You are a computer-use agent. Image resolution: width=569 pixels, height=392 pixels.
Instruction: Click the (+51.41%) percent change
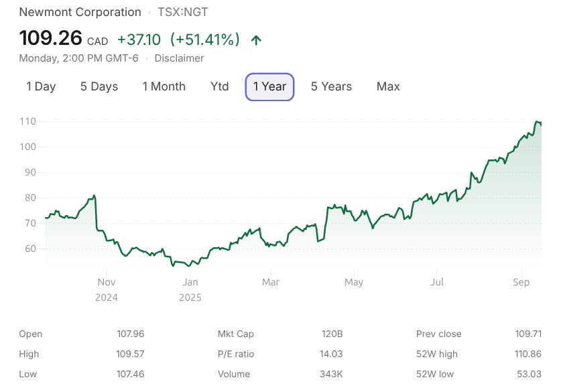pyautogui.click(x=205, y=40)
